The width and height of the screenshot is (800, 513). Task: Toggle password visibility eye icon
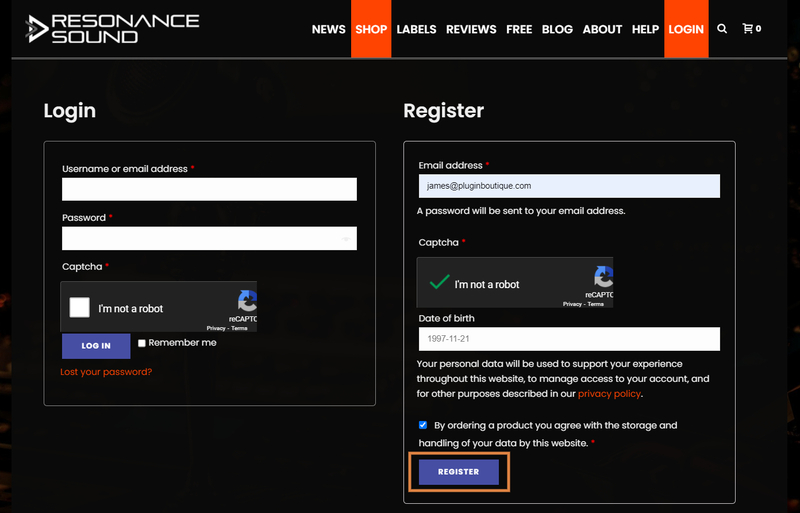point(346,239)
